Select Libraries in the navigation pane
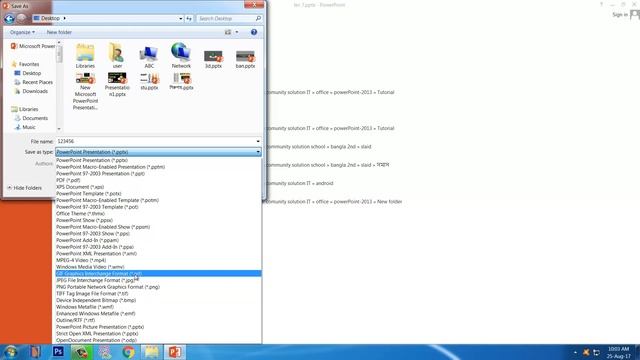This screenshot has width=640, height=360. [x=24, y=109]
